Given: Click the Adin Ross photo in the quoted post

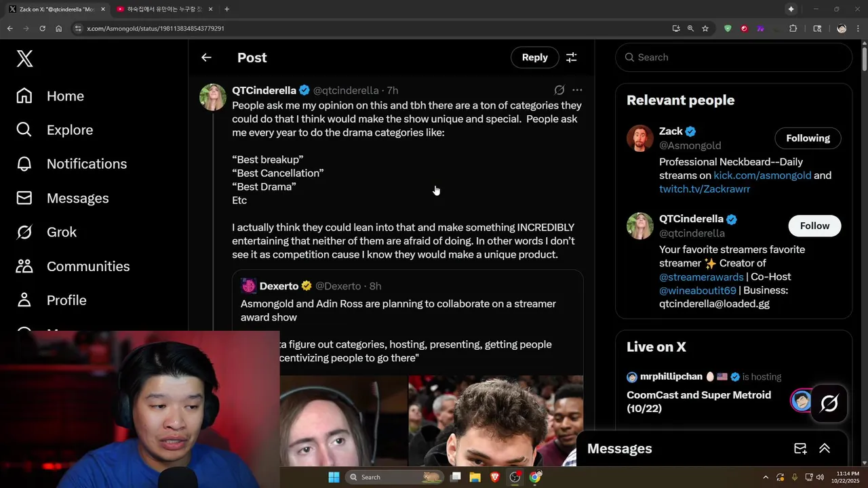Looking at the screenshot, I should [x=495, y=420].
